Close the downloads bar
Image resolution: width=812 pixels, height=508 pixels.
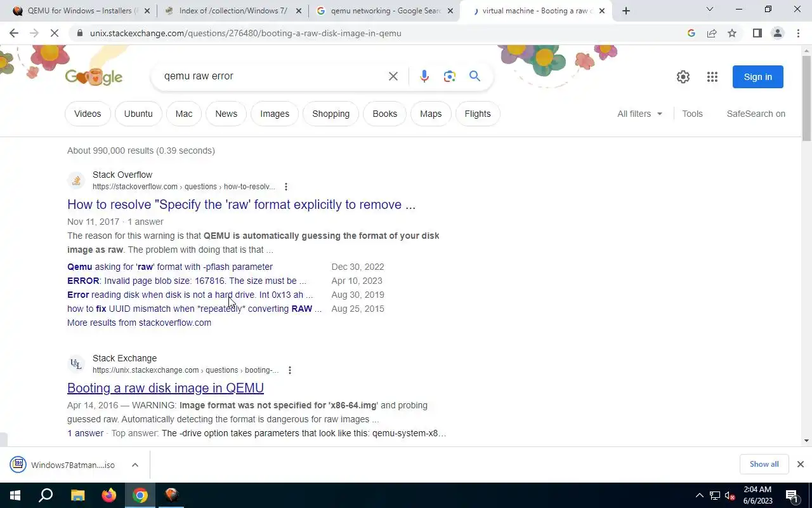click(800, 464)
